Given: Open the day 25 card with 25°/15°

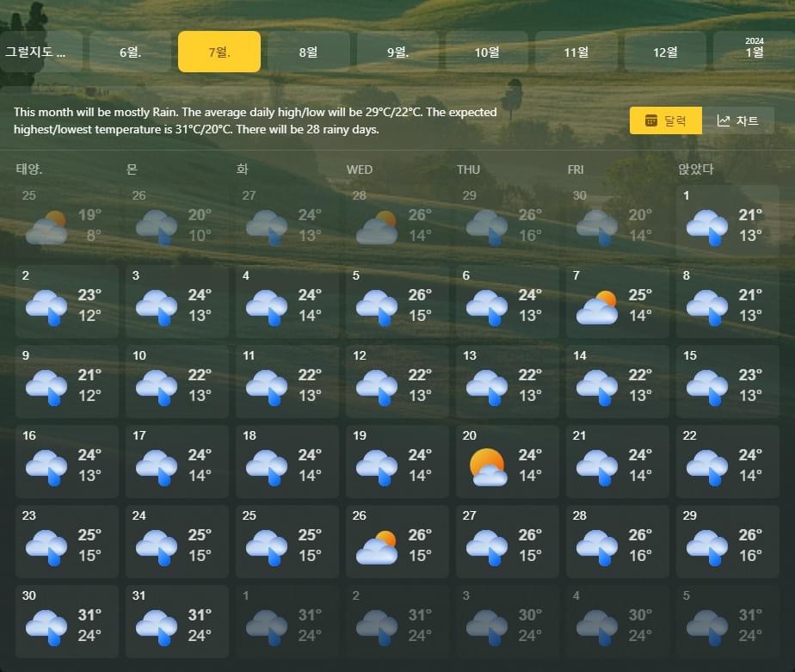Looking at the screenshot, I should click(x=287, y=542).
